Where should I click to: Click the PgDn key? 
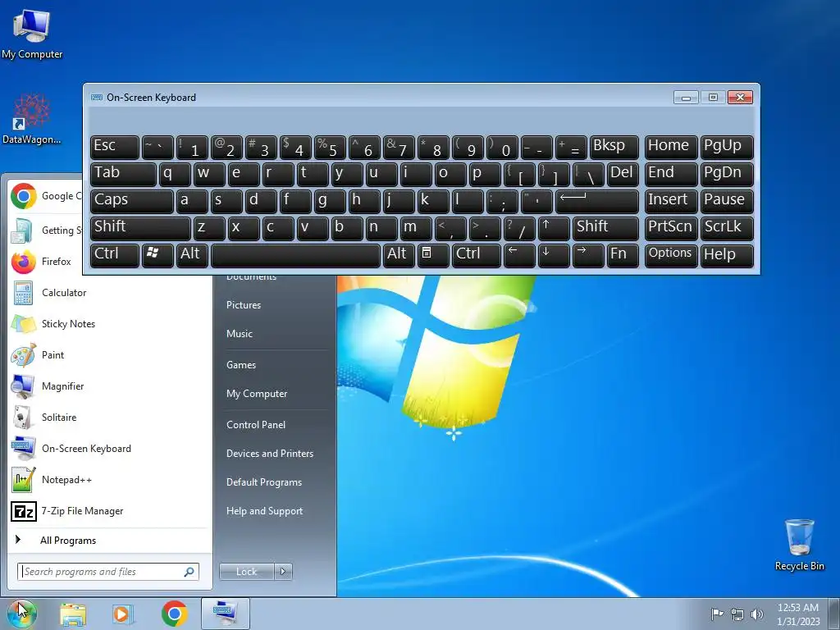(x=727, y=174)
